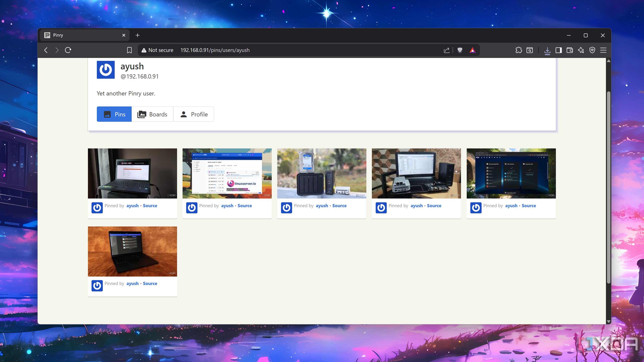Open the Leo AI sparkle icon

tap(581, 50)
